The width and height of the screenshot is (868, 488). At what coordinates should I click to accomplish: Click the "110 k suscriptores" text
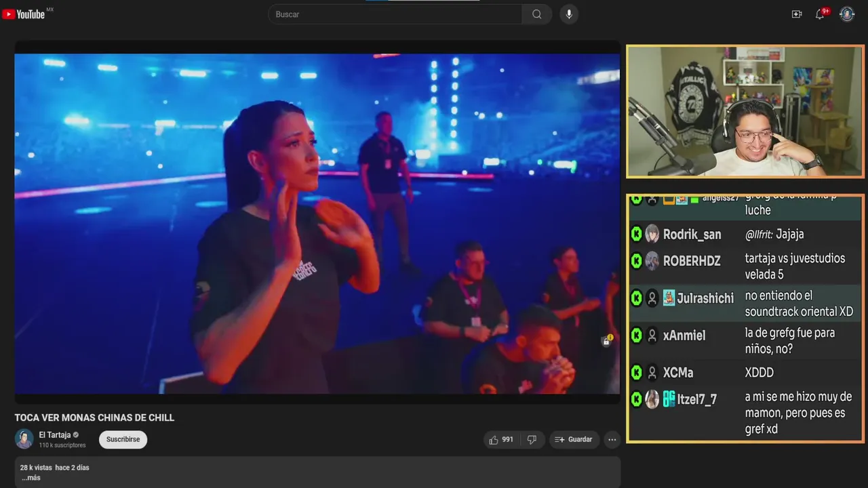pyautogui.click(x=62, y=445)
